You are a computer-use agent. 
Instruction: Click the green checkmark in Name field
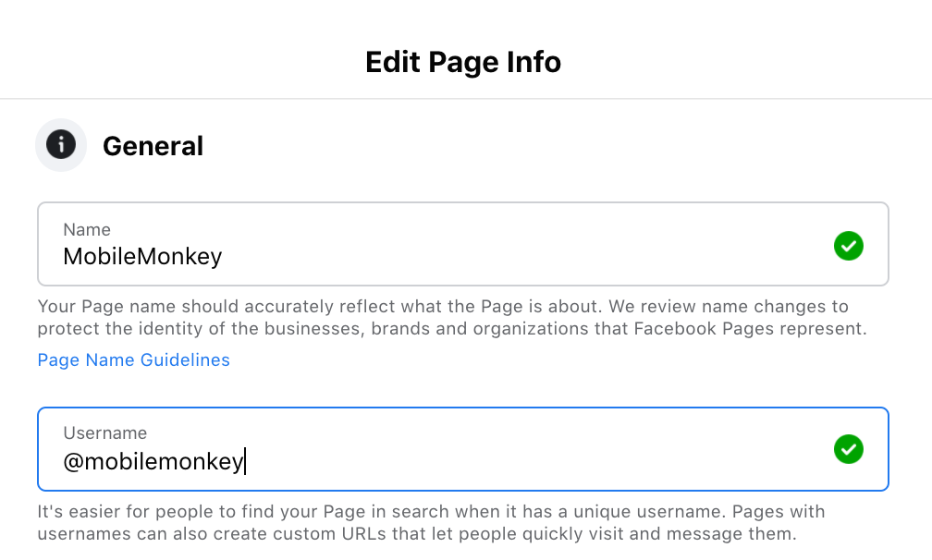[x=848, y=246]
